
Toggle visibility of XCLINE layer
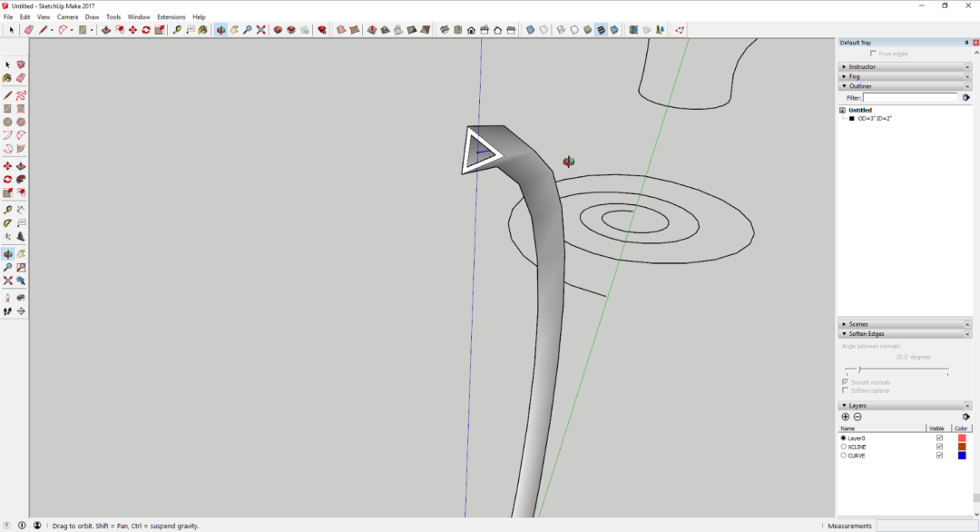point(939,447)
